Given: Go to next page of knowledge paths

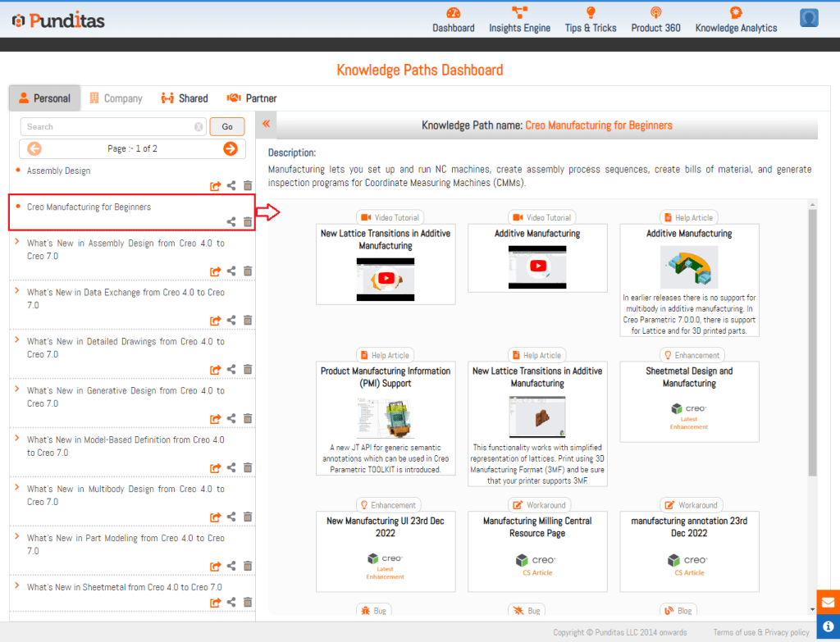Looking at the screenshot, I should 231,148.
